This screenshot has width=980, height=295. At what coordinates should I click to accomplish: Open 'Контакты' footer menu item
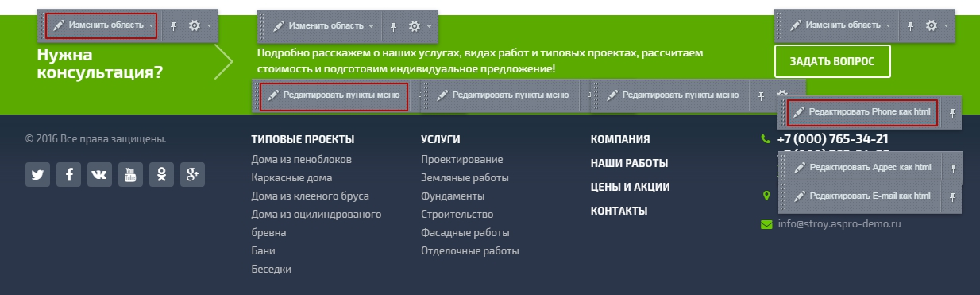tap(619, 211)
